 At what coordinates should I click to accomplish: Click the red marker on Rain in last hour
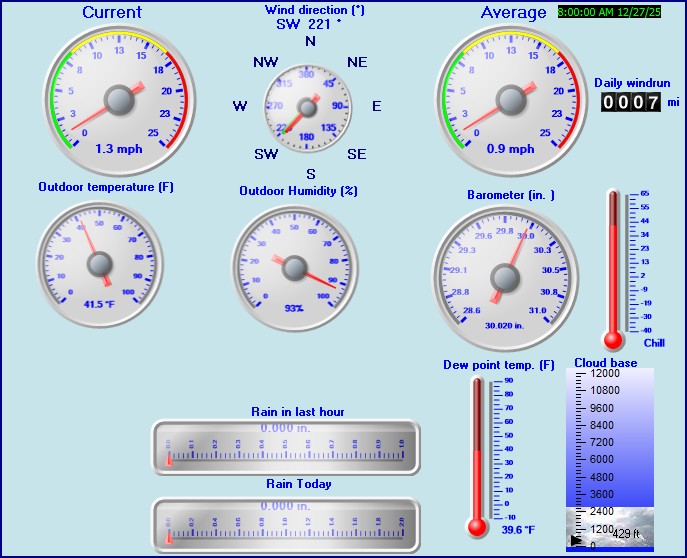pos(169,460)
